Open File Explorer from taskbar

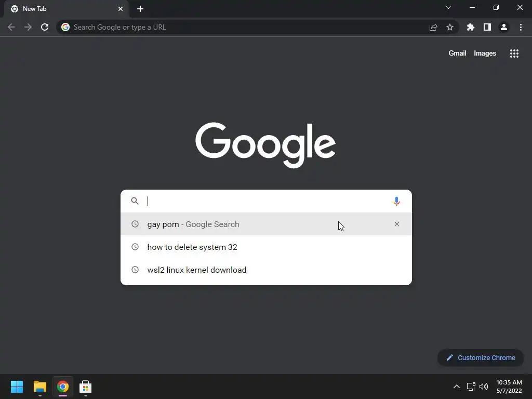click(40, 387)
